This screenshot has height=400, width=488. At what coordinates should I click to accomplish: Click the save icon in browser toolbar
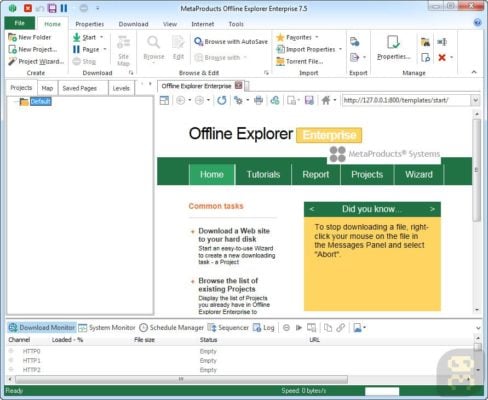point(309,100)
